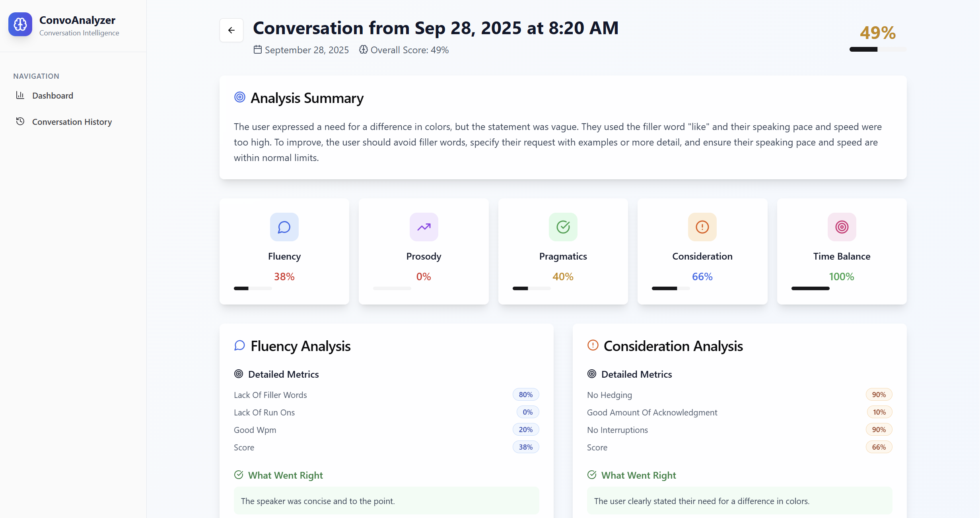The image size is (980, 518).
Task: Click the Lack Of Filler Words 80% badge
Action: 525,394
